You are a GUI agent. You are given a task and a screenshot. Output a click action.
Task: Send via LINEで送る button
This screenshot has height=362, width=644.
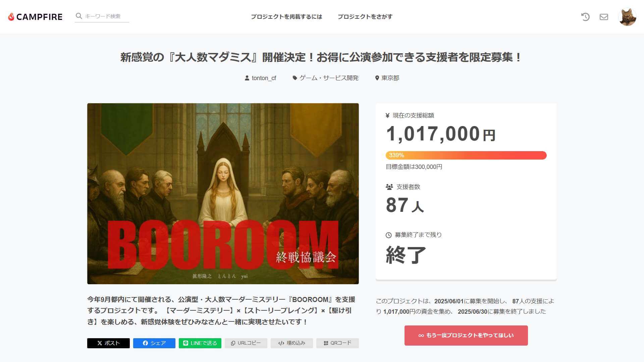(x=200, y=343)
